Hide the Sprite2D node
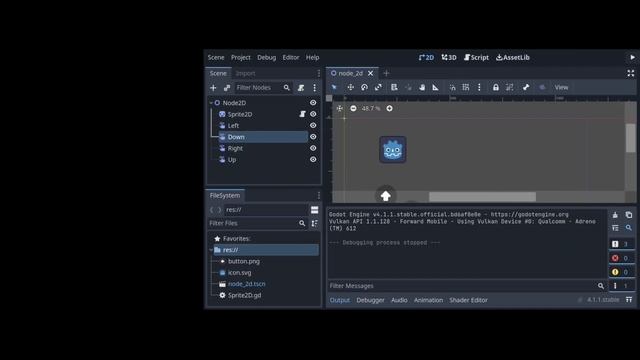The width and height of the screenshot is (640, 360). point(313,114)
